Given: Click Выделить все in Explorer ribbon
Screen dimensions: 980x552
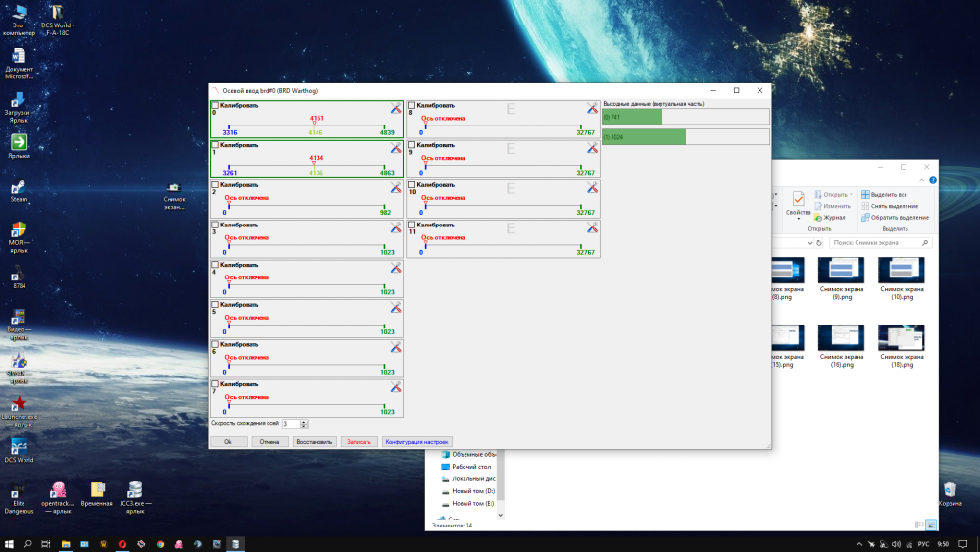Looking at the screenshot, I should tap(888, 194).
